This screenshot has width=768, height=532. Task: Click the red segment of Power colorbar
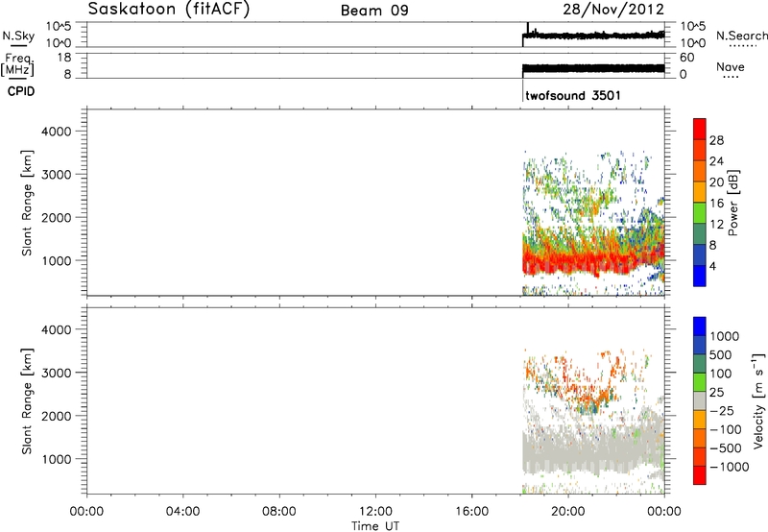point(700,129)
